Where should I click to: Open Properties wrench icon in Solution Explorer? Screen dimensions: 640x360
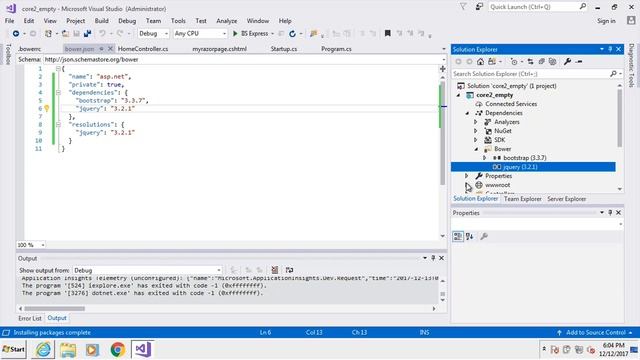tap(567, 62)
